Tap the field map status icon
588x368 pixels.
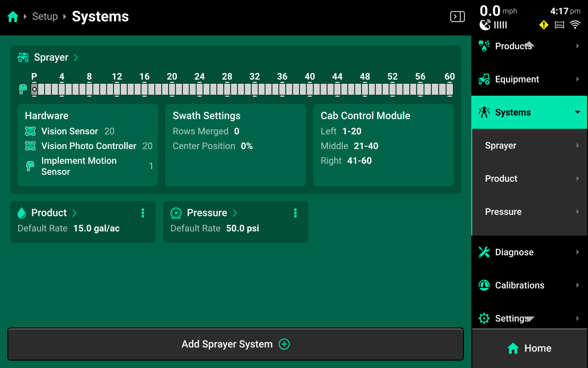[560, 25]
